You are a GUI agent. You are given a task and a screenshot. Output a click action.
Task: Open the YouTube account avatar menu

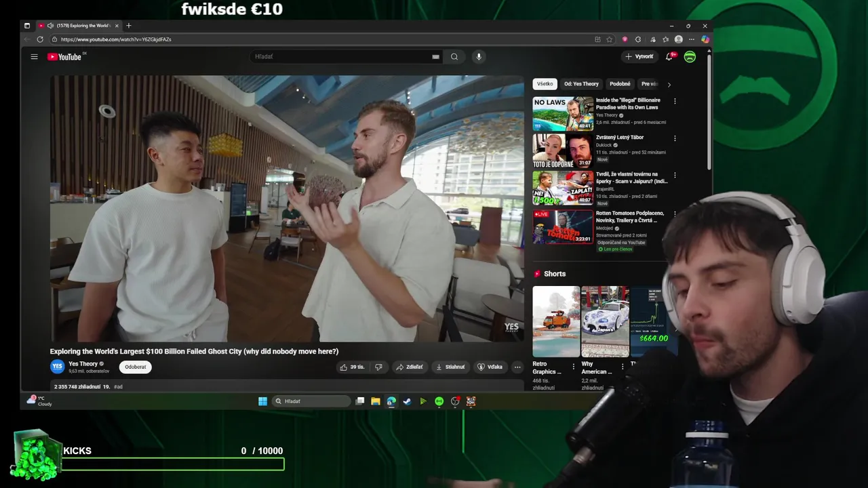(x=690, y=57)
